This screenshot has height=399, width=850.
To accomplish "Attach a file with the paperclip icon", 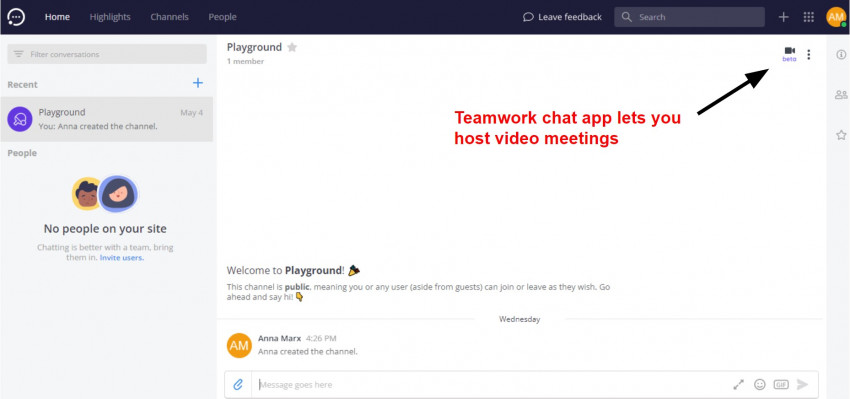I will pyautogui.click(x=238, y=384).
